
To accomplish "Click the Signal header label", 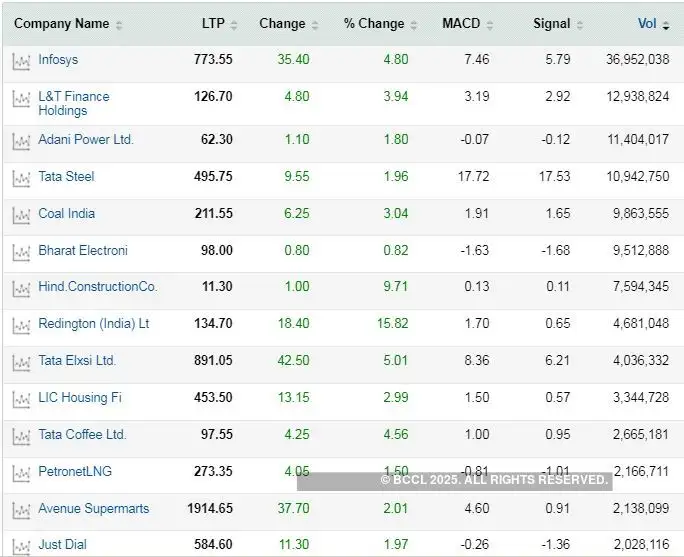I will point(552,24).
